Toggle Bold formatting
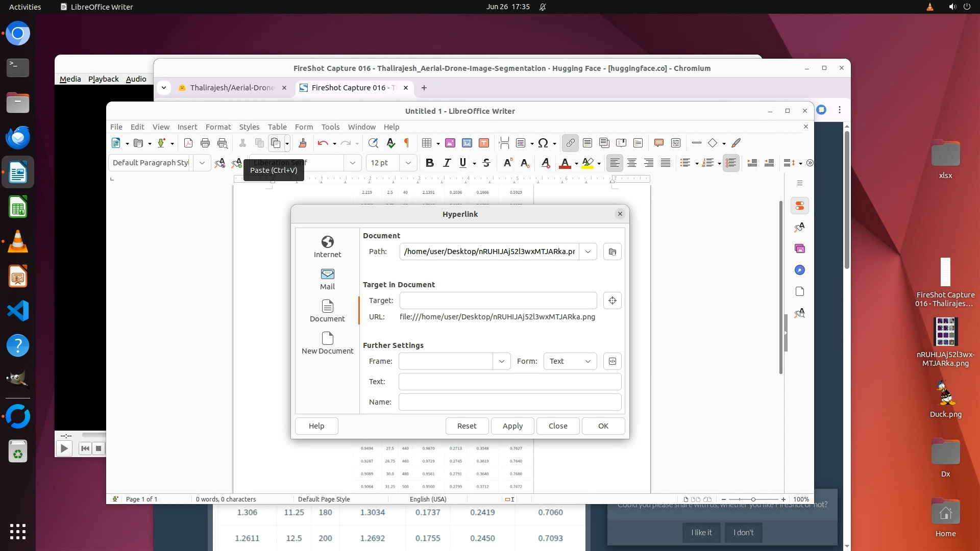The height and width of the screenshot is (551, 980). point(429,163)
